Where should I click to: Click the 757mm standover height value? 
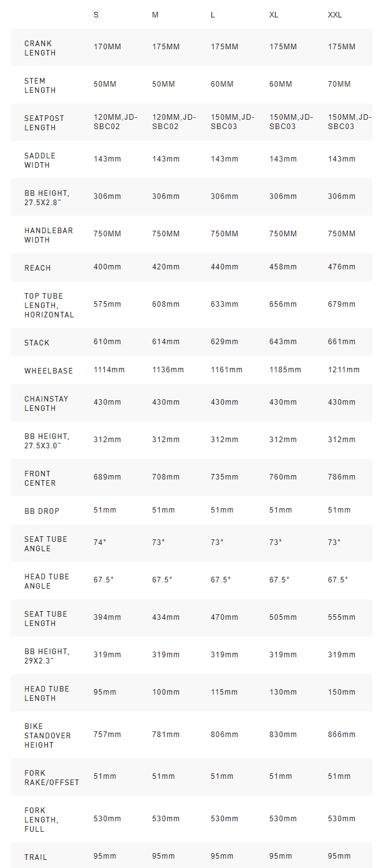(107, 735)
